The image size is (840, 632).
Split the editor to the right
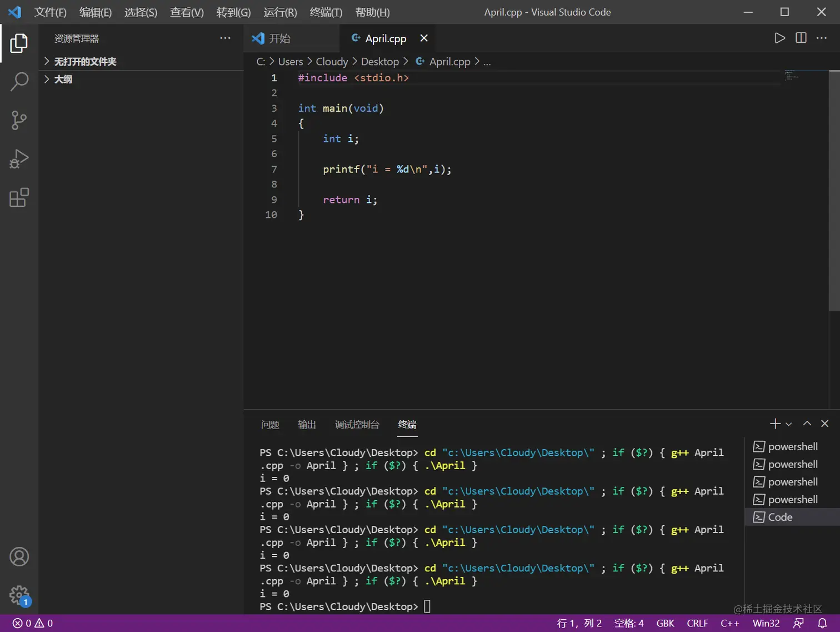(801, 38)
